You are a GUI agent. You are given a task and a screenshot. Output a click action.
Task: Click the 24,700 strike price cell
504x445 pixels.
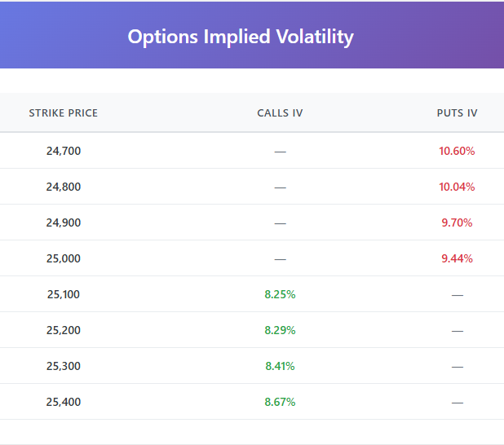click(x=63, y=151)
